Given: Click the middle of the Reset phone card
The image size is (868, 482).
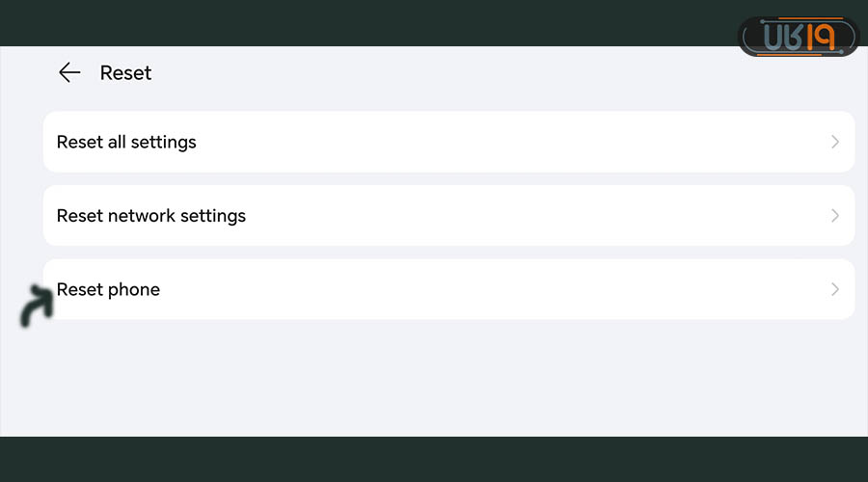Looking at the screenshot, I should [448, 289].
